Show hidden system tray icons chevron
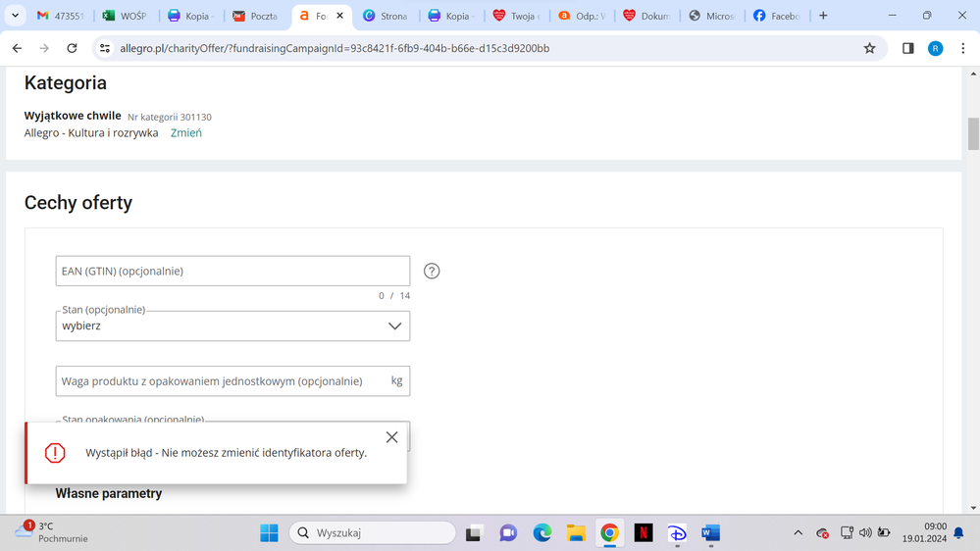 tap(798, 533)
